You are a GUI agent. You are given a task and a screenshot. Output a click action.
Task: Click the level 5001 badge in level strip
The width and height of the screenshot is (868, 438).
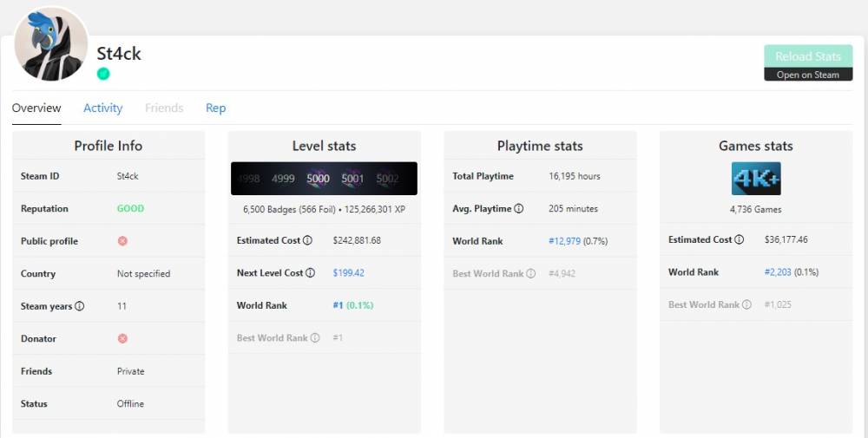click(x=352, y=179)
